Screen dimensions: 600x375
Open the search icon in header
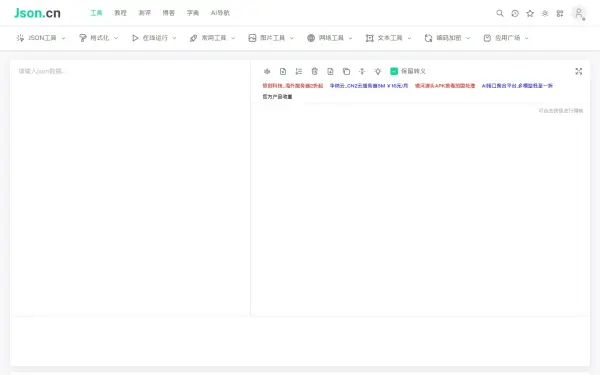coord(500,13)
